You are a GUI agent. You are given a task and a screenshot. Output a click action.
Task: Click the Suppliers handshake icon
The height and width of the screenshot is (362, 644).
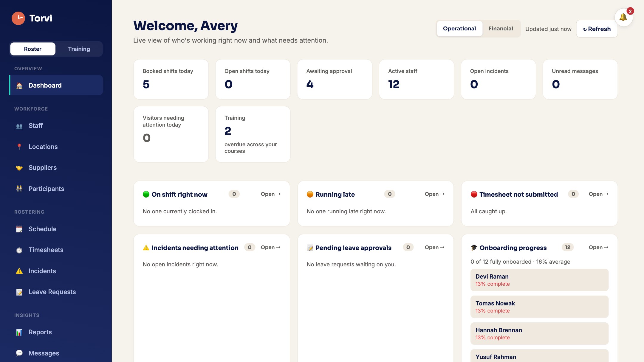click(19, 168)
